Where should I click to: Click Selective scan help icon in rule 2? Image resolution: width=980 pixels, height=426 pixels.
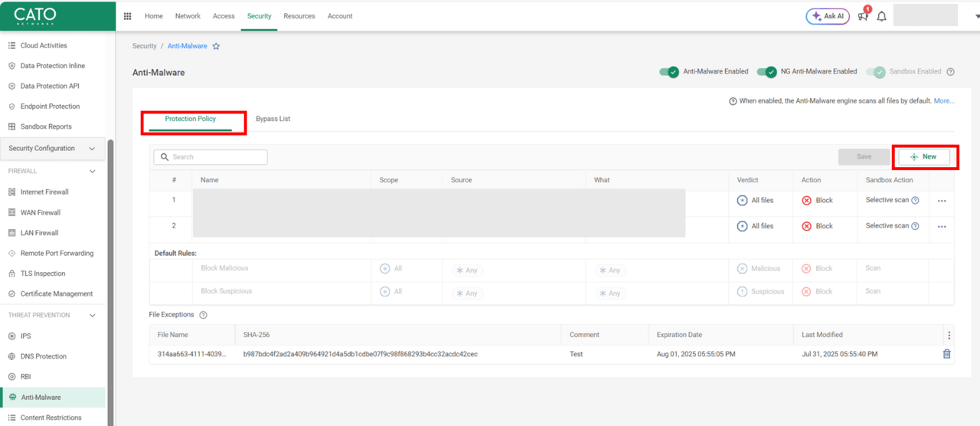click(915, 226)
